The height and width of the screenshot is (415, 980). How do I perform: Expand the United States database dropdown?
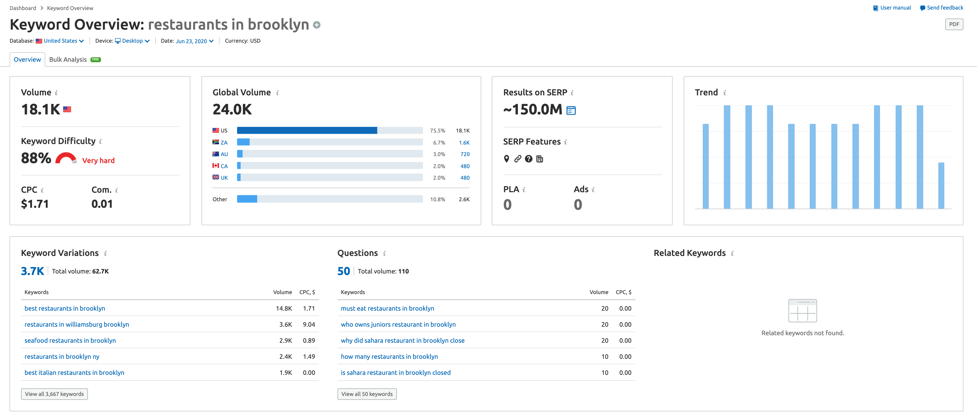click(64, 41)
